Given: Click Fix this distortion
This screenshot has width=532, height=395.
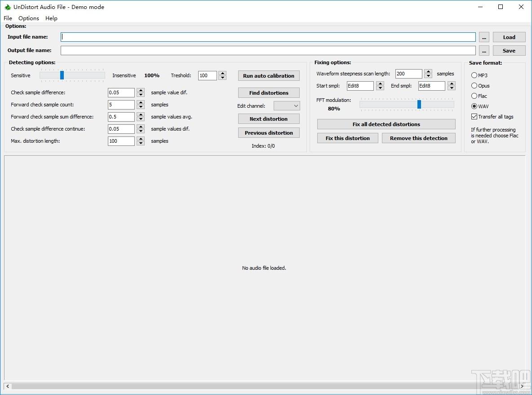Looking at the screenshot, I should (x=347, y=138).
